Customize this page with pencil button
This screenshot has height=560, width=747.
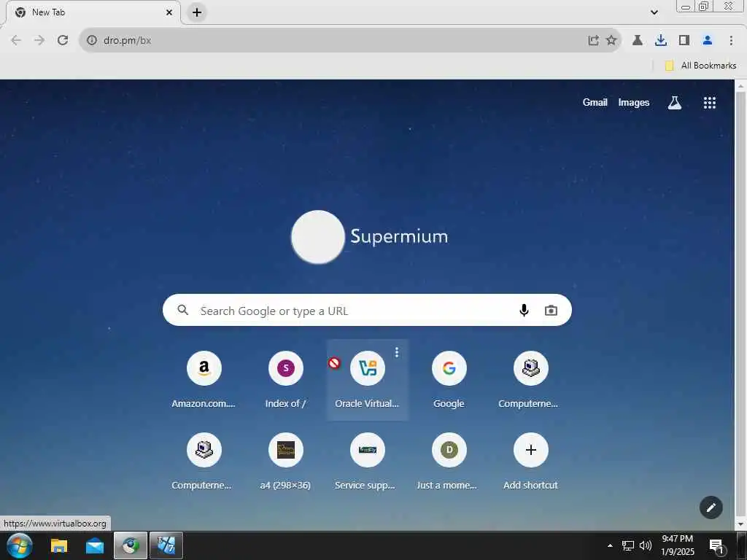[x=711, y=507]
